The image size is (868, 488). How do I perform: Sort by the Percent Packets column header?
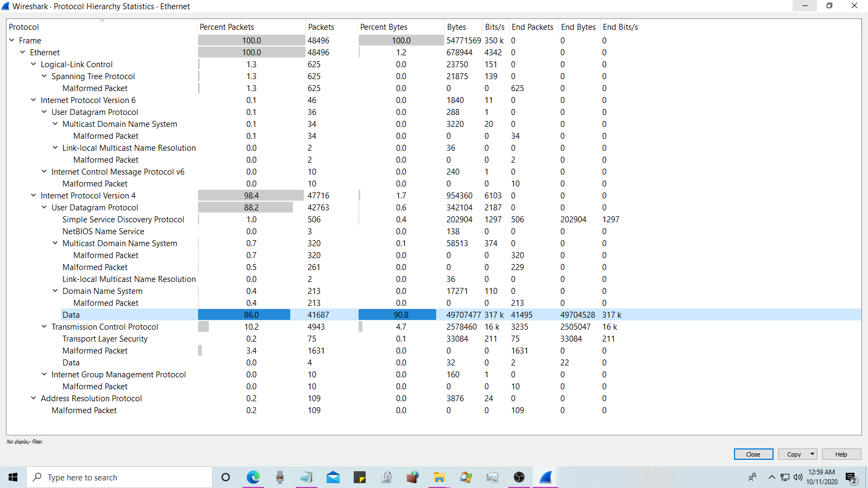(251, 27)
